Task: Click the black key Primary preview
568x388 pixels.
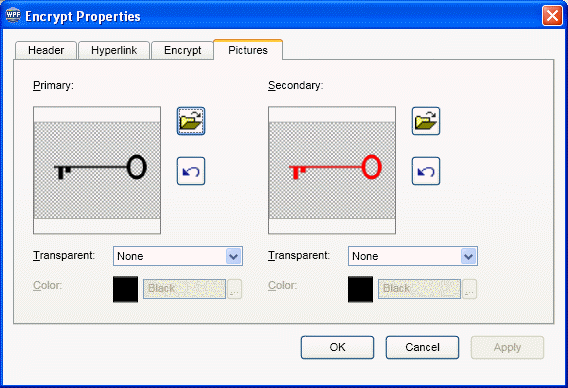Action: pyautogui.click(x=97, y=170)
